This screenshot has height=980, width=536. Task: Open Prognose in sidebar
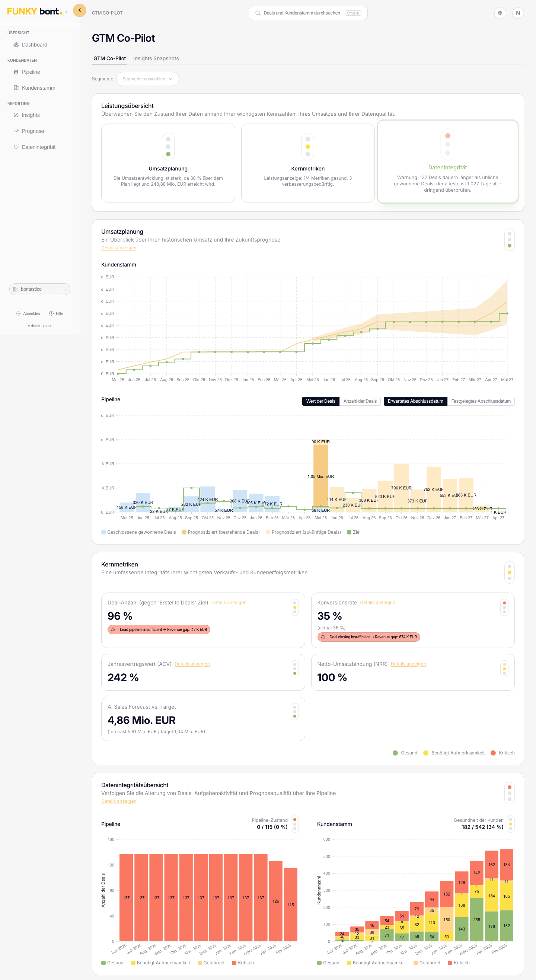coord(33,131)
